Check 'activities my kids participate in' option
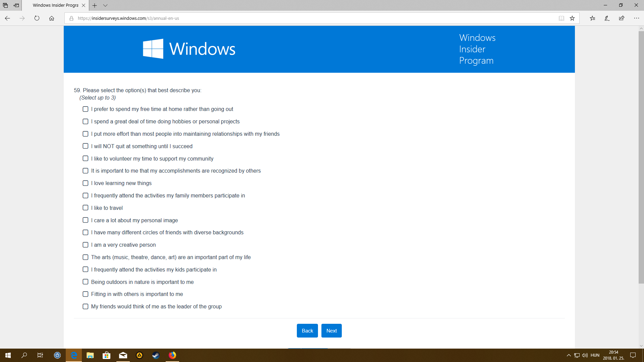 tap(86, 269)
